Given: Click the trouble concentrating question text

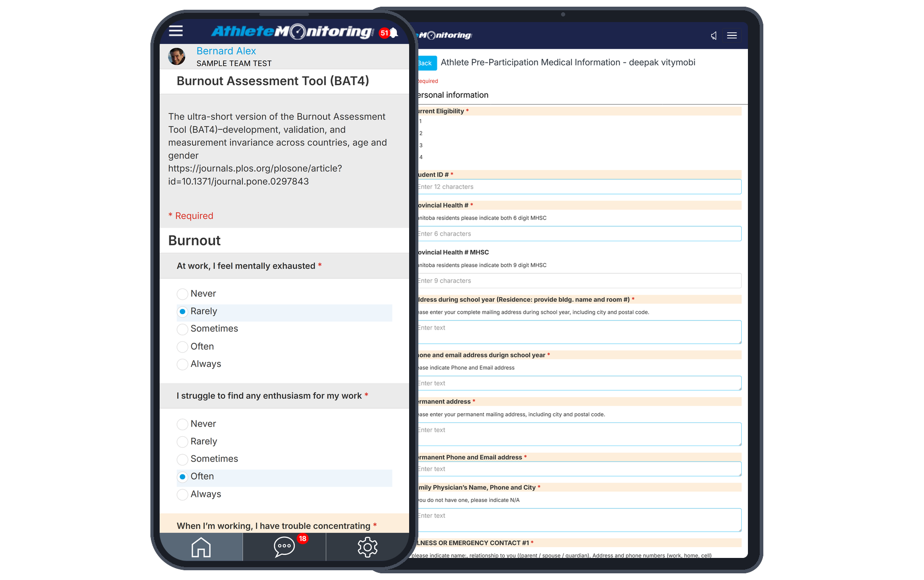Looking at the screenshot, I should click(274, 526).
